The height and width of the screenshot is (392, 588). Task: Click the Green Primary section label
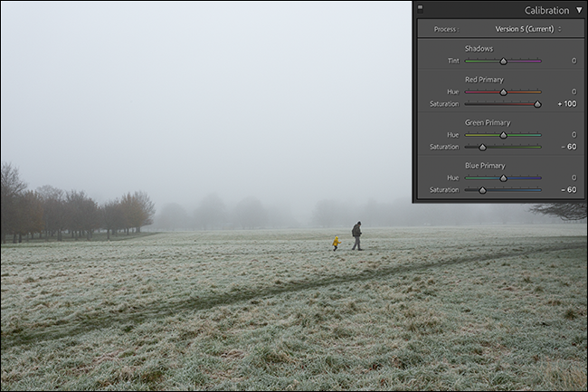click(x=487, y=122)
